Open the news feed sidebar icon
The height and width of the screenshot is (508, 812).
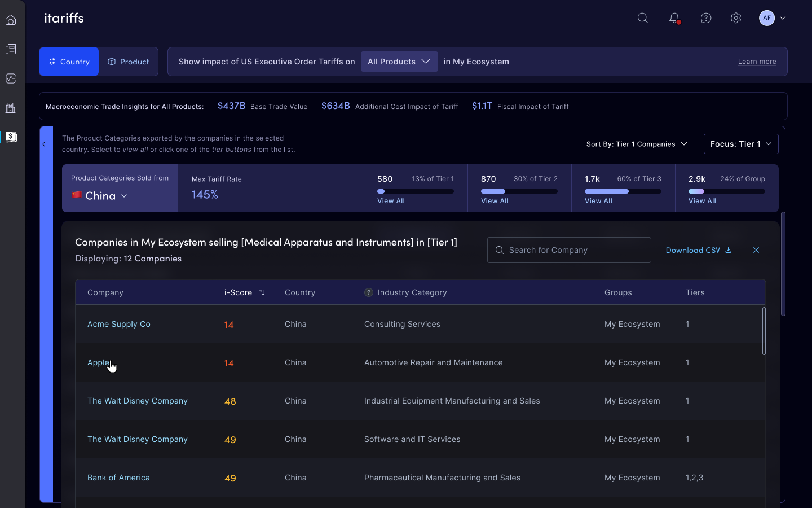coord(11,50)
